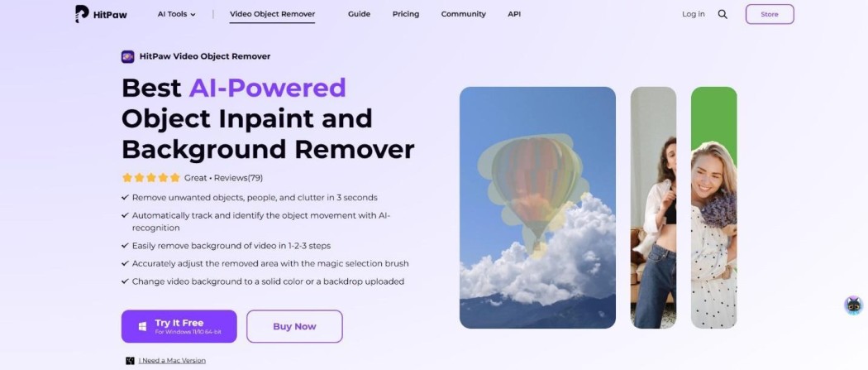Click the Try It Free download button
The width and height of the screenshot is (868, 370).
coord(179,327)
